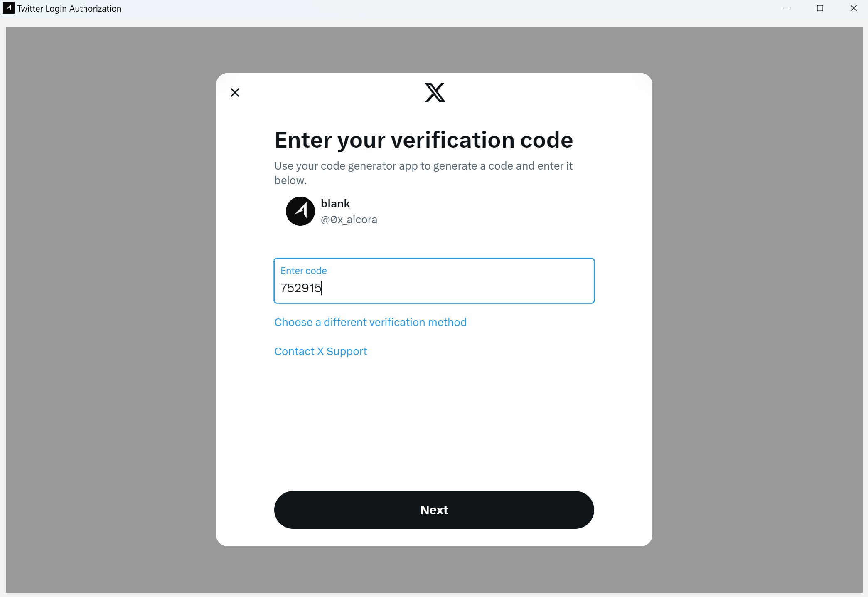The width and height of the screenshot is (868, 597).
Task: Click the "blank" display name
Action: (x=335, y=204)
